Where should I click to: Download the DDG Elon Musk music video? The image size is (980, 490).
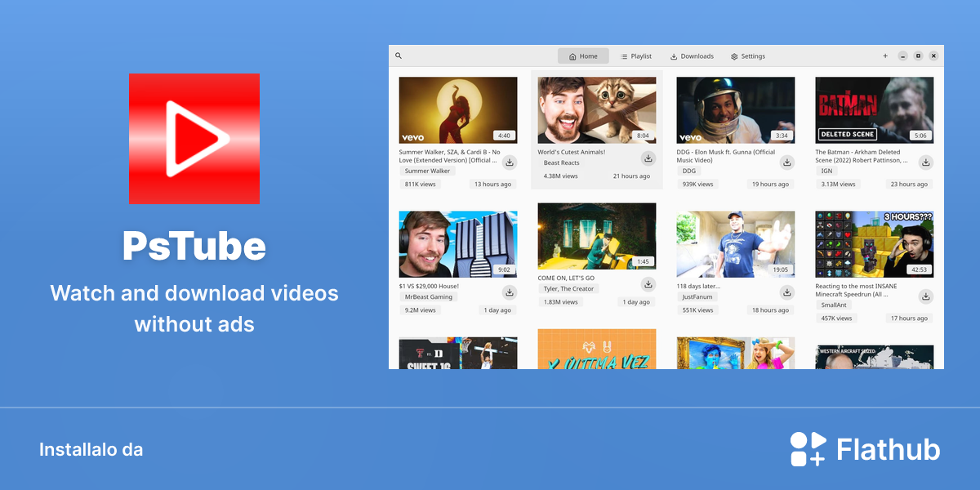787,163
